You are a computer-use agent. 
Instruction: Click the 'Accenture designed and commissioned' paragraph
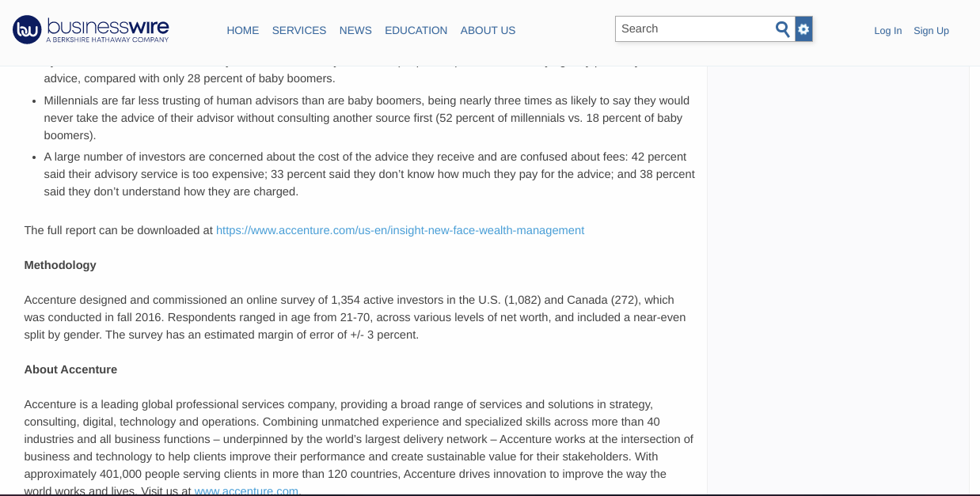pos(355,317)
